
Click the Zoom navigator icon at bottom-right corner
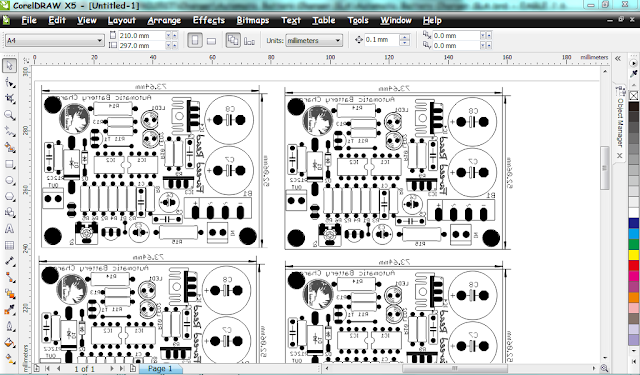(x=604, y=368)
